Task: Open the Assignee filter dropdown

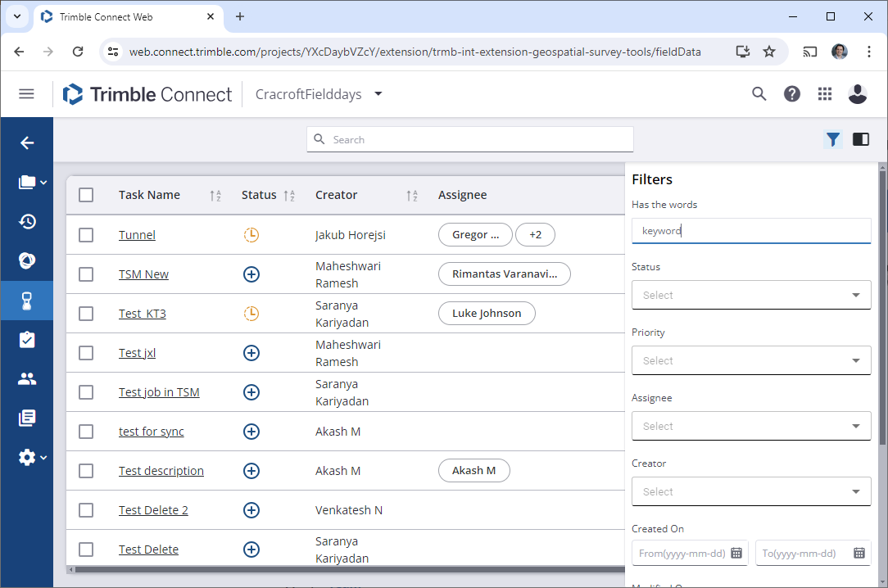Action: coord(751,426)
